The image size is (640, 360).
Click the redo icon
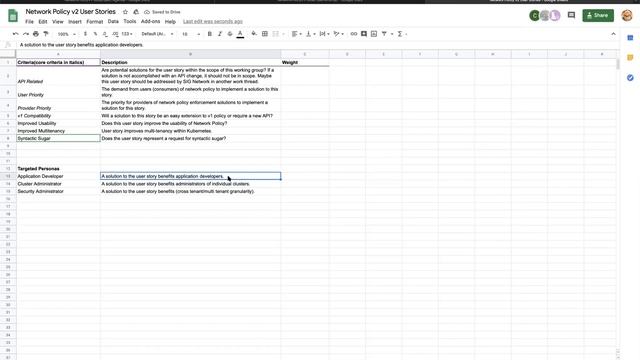[26, 34]
